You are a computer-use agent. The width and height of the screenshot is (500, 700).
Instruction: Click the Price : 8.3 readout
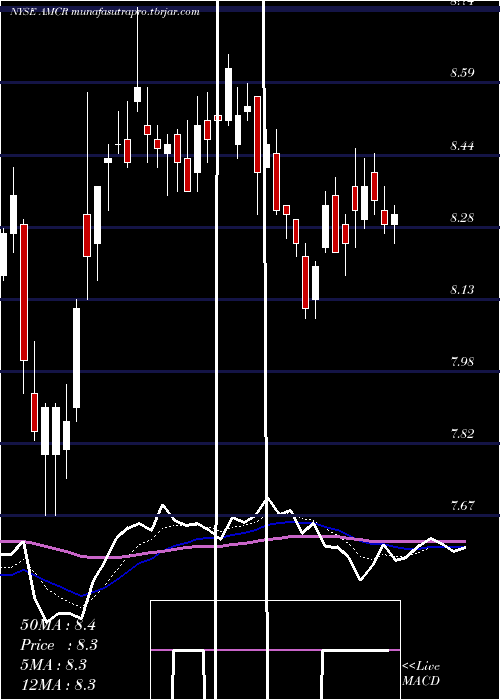point(59,645)
